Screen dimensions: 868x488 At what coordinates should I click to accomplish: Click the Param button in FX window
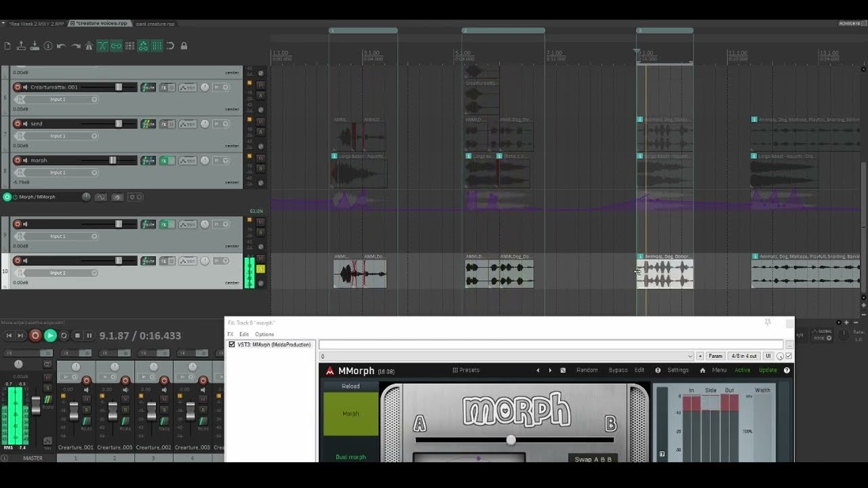pos(715,356)
